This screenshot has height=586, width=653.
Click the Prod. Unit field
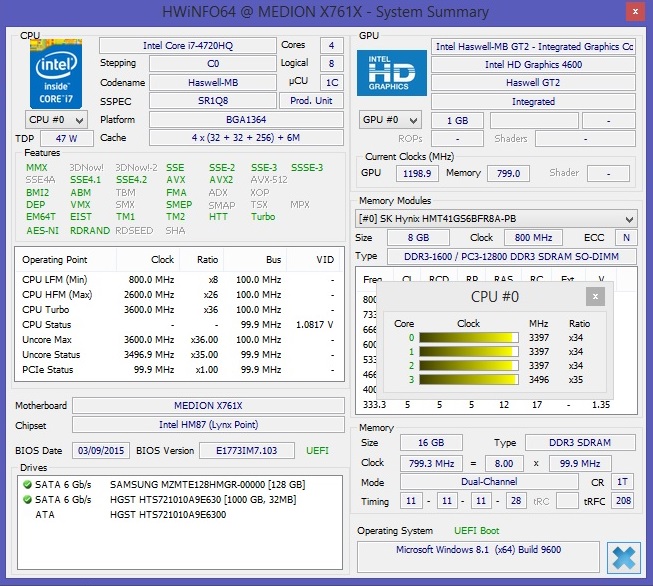(311, 101)
